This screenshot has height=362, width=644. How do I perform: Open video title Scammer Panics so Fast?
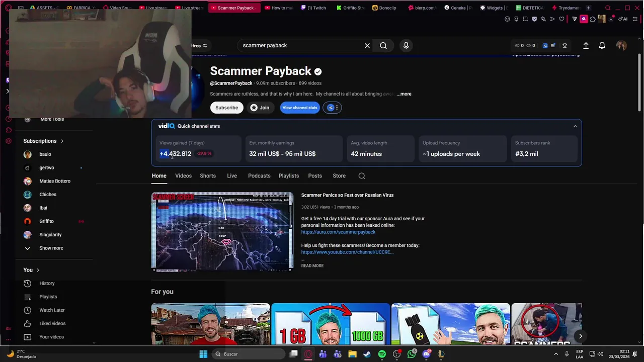click(347, 195)
